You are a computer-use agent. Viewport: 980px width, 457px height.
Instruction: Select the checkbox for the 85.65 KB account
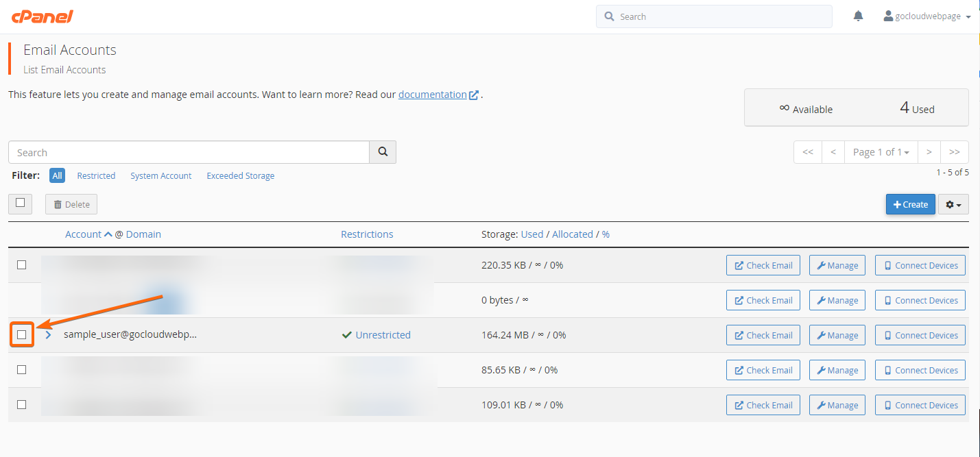click(21, 369)
